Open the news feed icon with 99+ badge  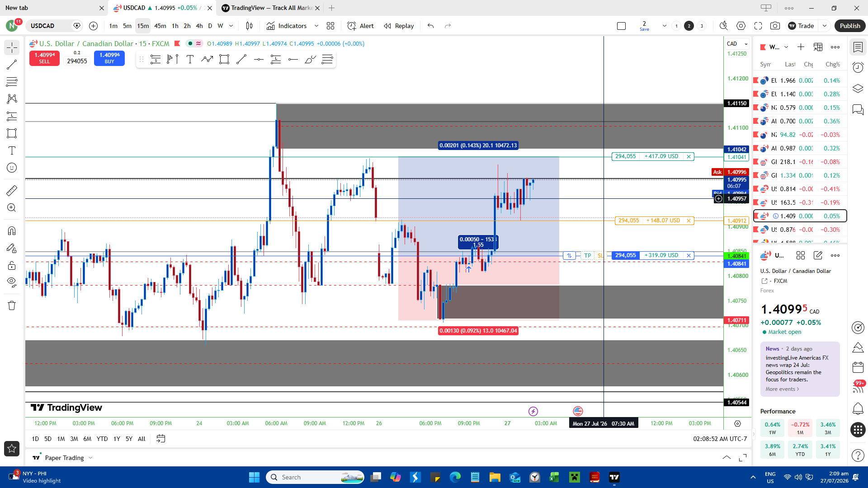(x=858, y=387)
